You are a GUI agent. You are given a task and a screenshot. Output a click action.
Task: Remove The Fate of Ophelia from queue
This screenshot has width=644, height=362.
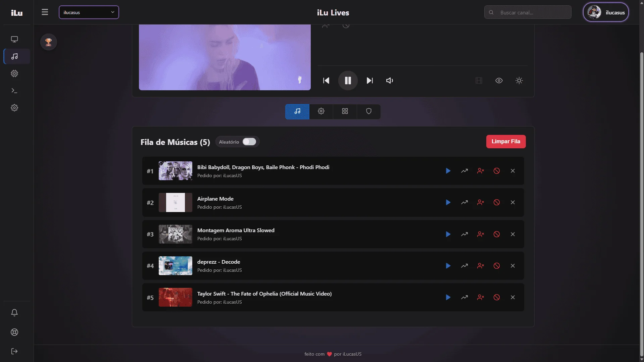click(x=513, y=297)
